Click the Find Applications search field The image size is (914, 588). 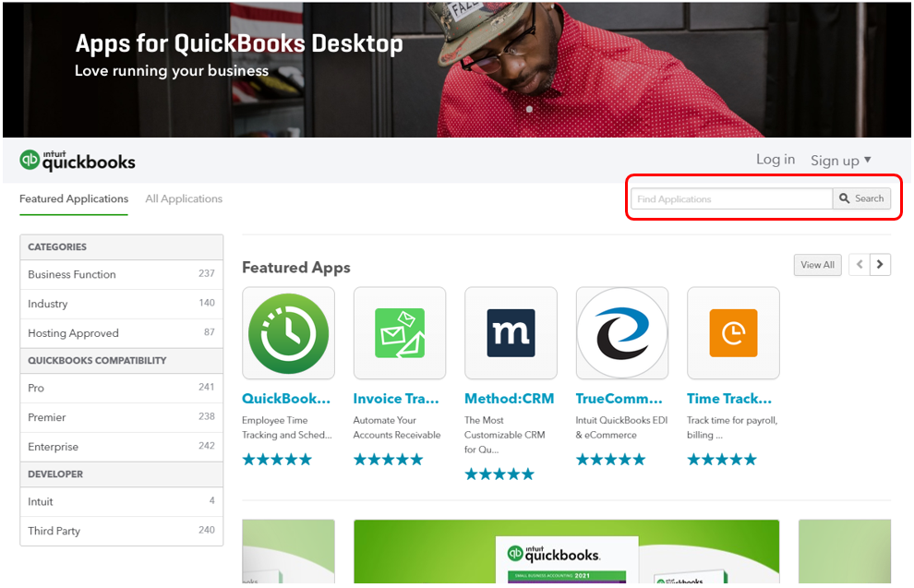pyautogui.click(x=731, y=198)
